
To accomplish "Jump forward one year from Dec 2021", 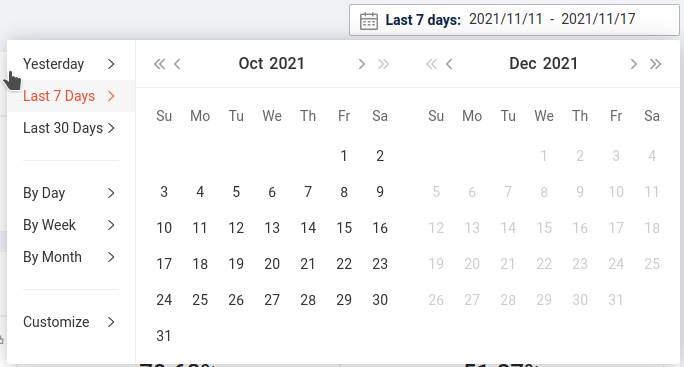I will point(655,64).
